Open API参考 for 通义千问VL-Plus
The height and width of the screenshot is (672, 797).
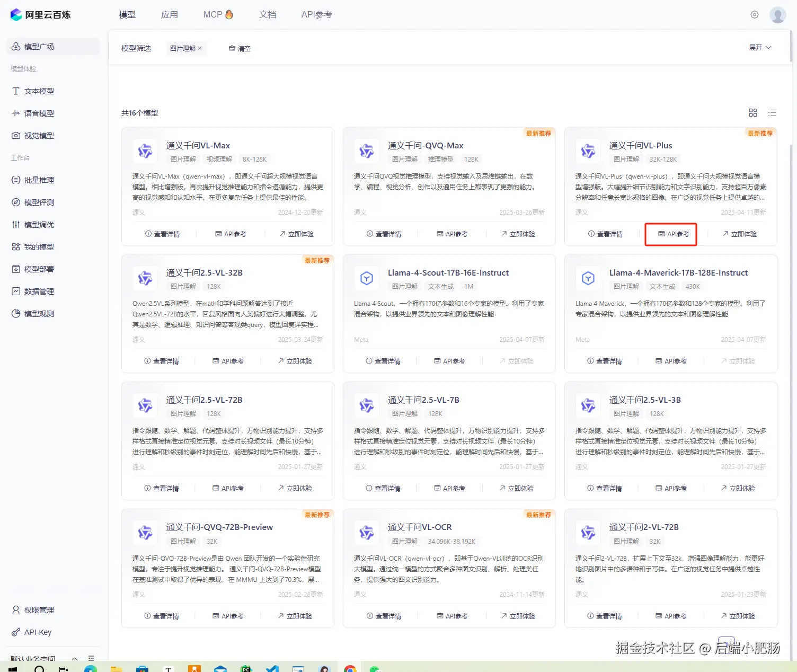coord(674,234)
